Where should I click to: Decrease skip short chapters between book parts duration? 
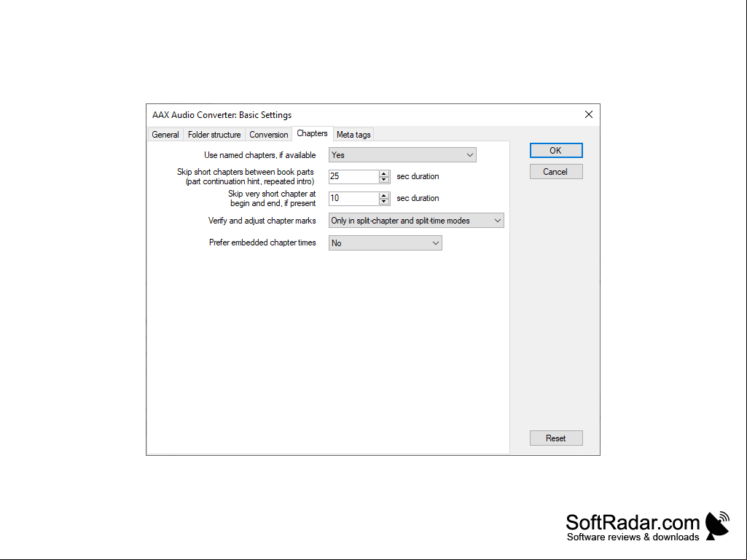point(384,180)
